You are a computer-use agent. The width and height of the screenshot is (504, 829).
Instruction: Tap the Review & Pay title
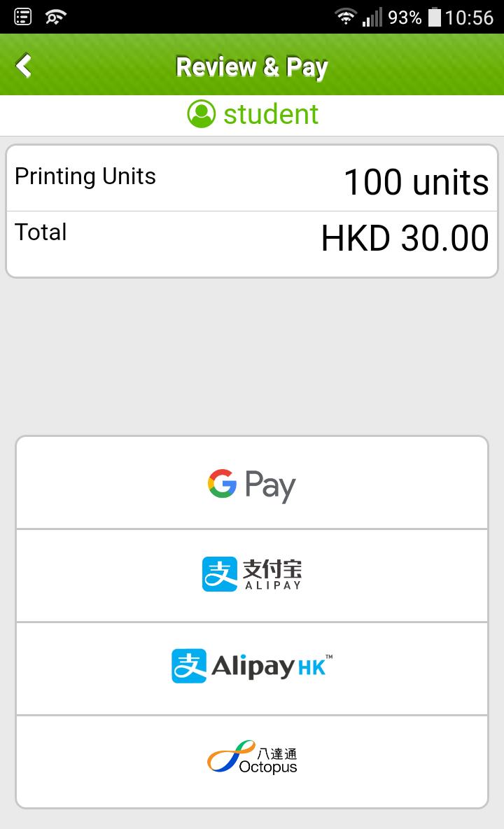click(252, 67)
